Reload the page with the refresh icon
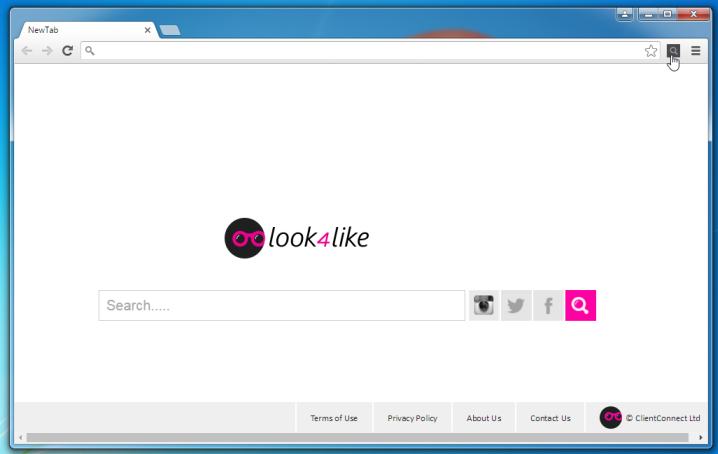 click(67, 50)
